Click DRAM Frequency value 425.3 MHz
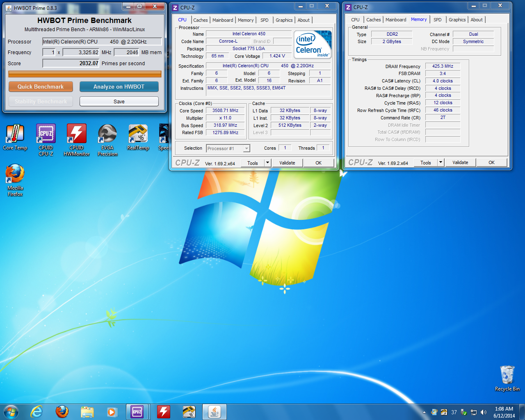 point(443,66)
